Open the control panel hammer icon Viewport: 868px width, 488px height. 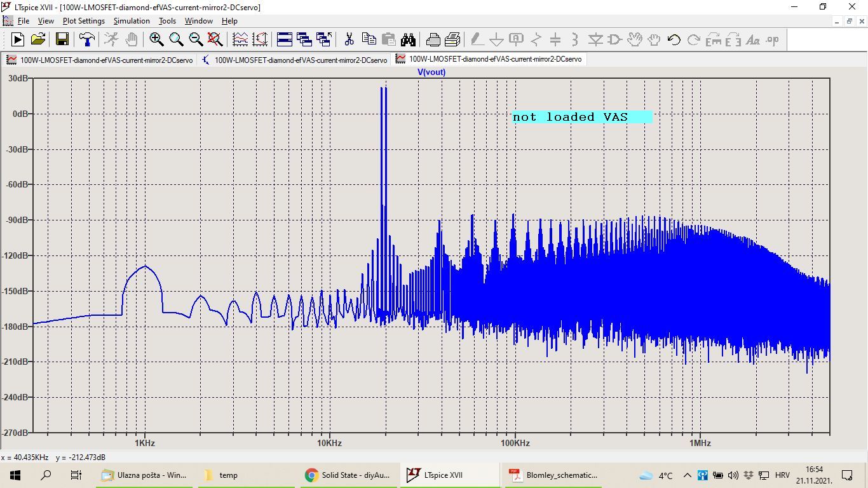[x=87, y=39]
